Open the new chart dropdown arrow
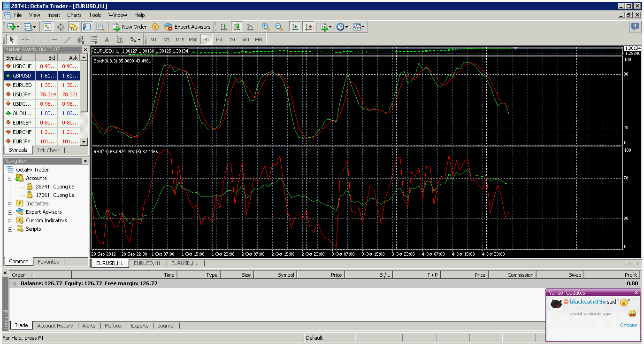Viewport: 644px width, 344px height. tap(17, 27)
